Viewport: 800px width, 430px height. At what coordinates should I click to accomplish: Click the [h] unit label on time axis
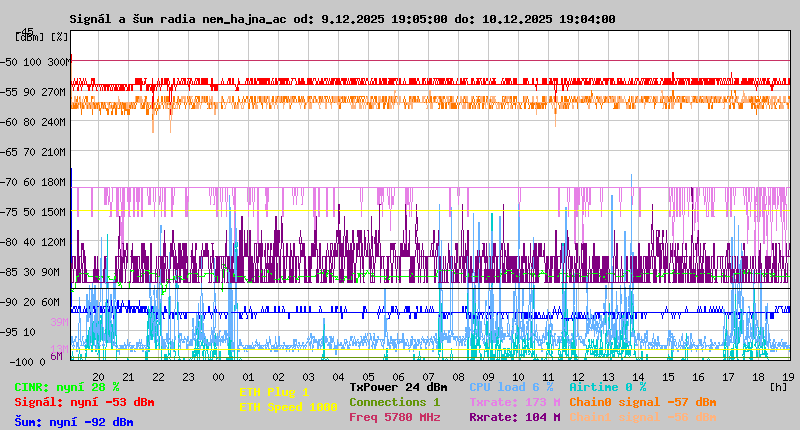[778, 386]
